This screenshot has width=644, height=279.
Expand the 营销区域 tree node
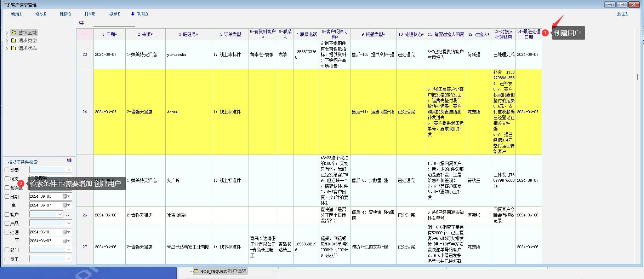click(x=7, y=33)
